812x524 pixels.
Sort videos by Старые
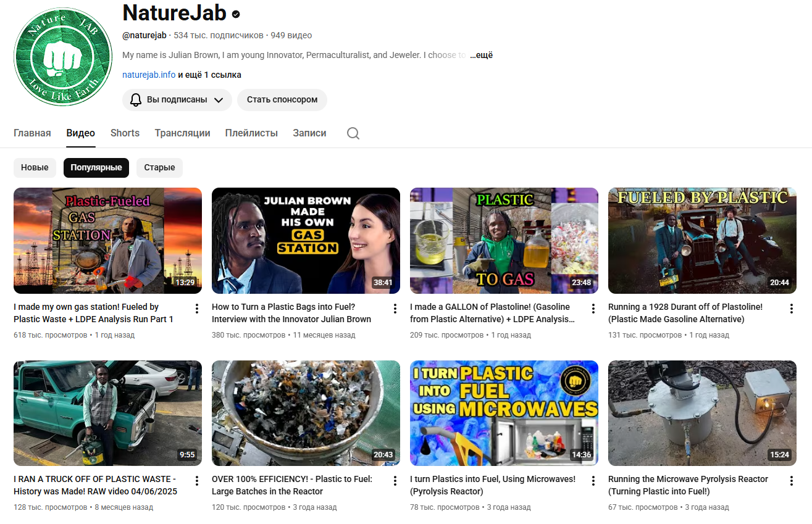click(159, 167)
